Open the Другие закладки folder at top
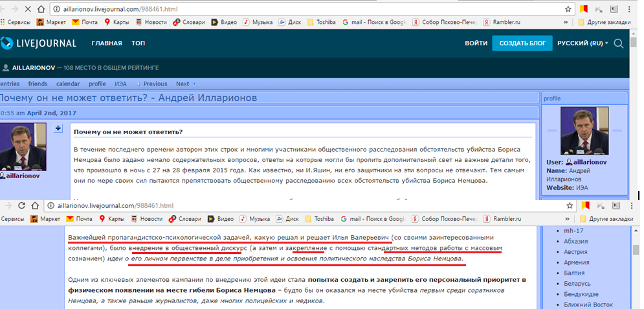This screenshot has height=309, width=644. pos(604,22)
